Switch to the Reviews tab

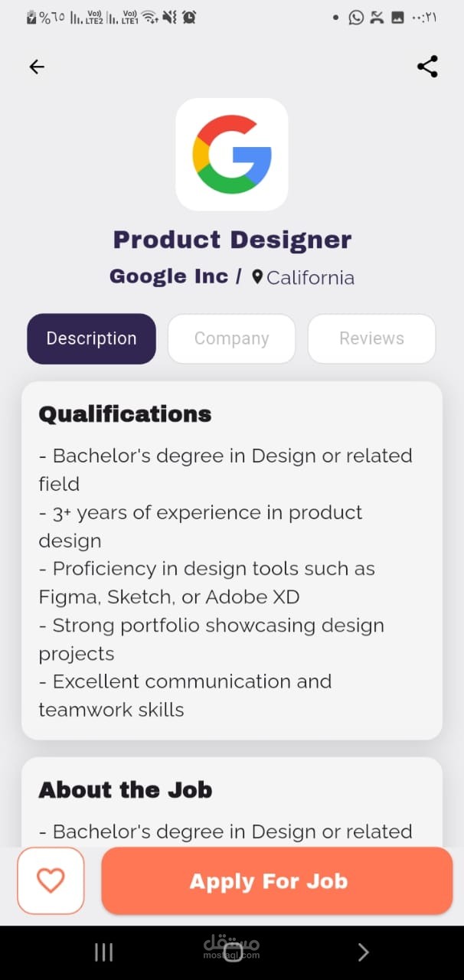[x=371, y=338]
